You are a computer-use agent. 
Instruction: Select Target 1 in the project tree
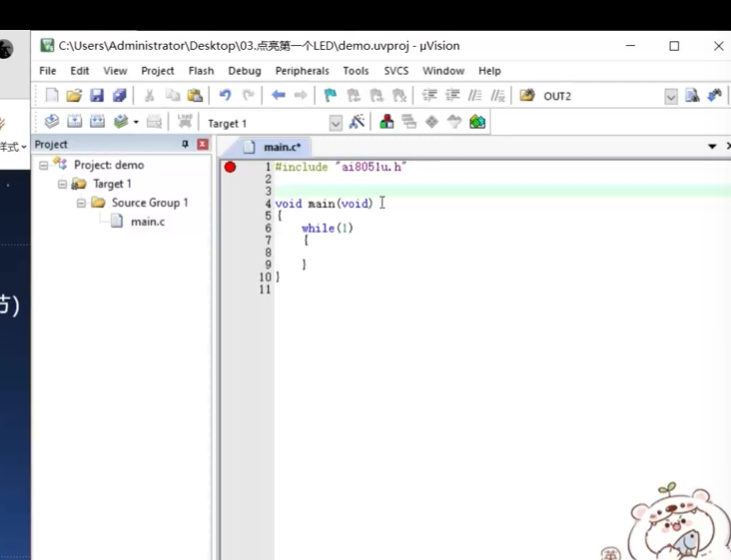112,184
